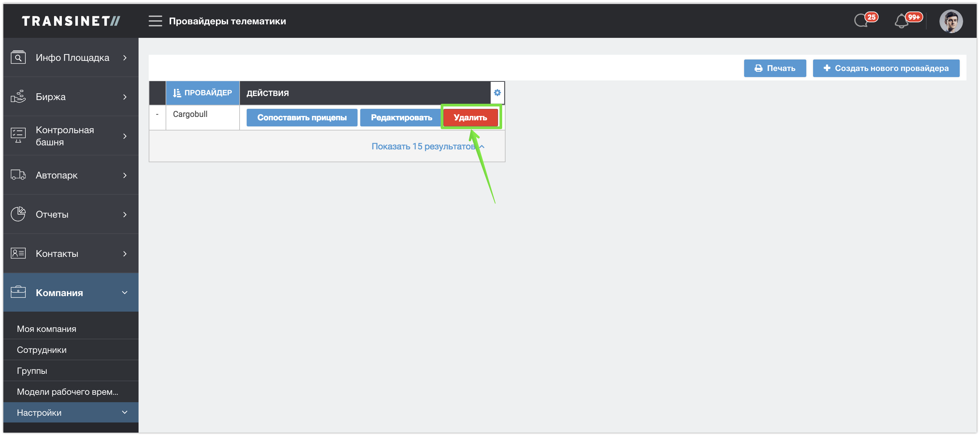Open the chat messages icon
This screenshot has height=436, width=980.
point(862,21)
